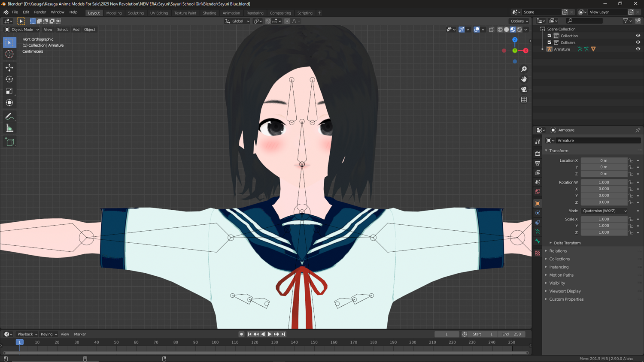Expand the Motion Paths panel

[x=561, y=275]
